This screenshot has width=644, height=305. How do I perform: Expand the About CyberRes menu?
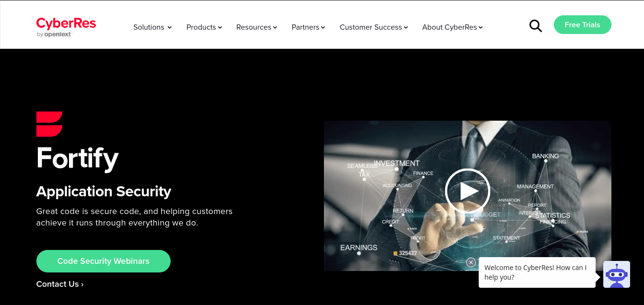tap(452, 27)
